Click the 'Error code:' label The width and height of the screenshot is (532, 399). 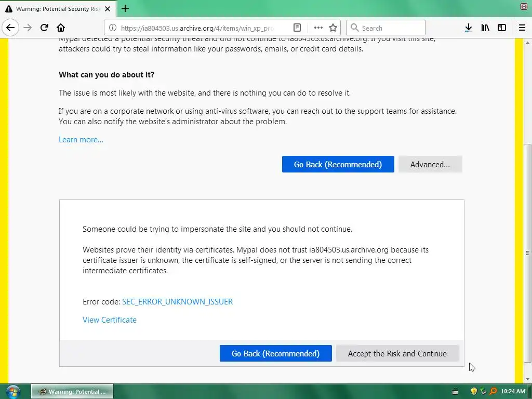(101, 302)
